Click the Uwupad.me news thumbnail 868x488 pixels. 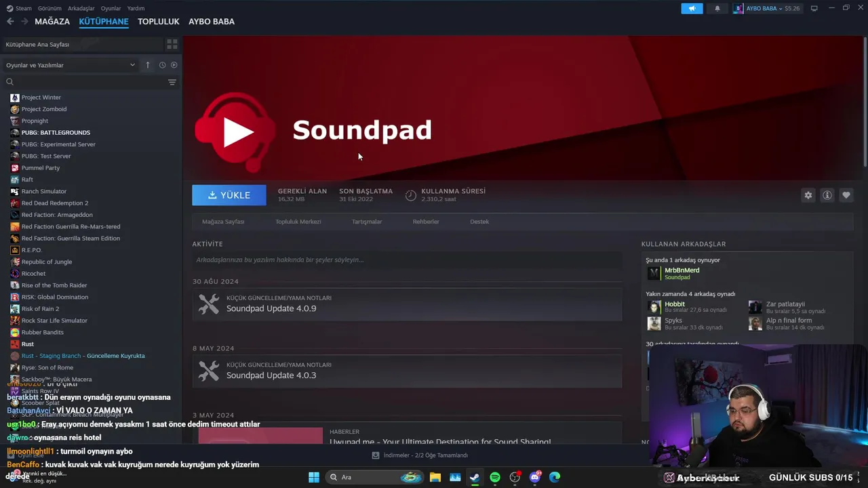point(260,435)
